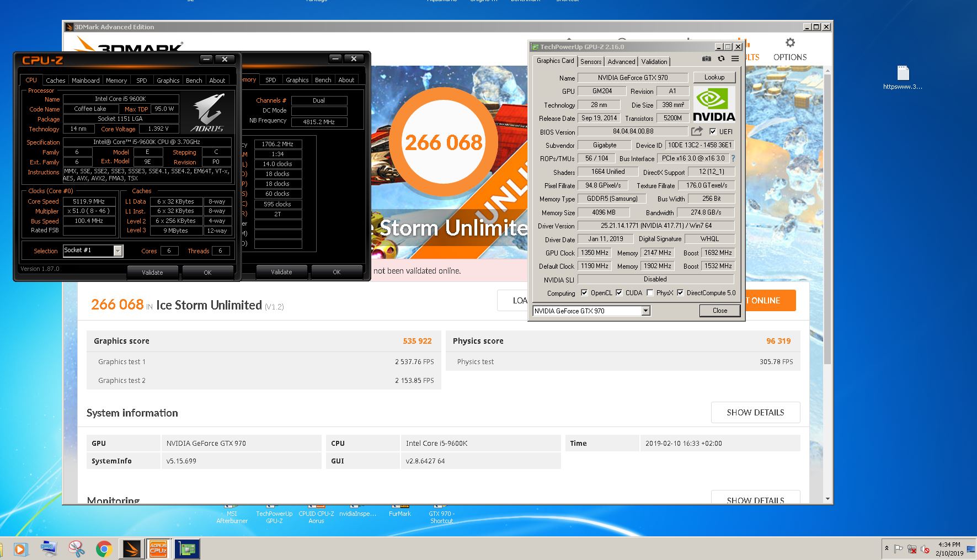Open the Caches tab in front CPU-Z
The height and width of the screenshot is (560, 977).
55,80
